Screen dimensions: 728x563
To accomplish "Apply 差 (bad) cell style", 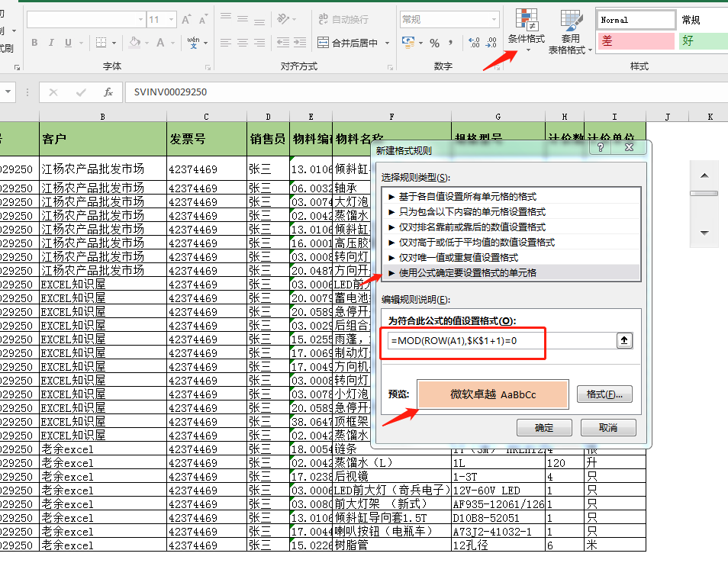I will [635, 41].
